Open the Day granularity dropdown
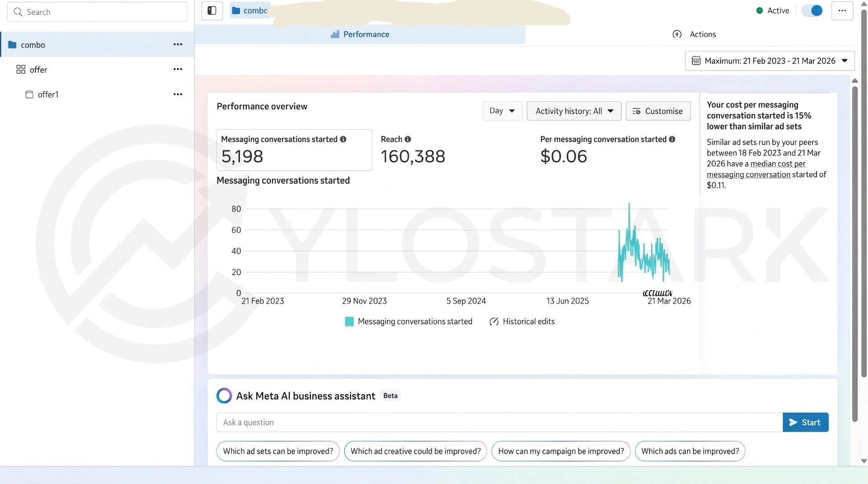Viewport: 868px width, 484px height. pyautogui.click(x=502, y=111)
